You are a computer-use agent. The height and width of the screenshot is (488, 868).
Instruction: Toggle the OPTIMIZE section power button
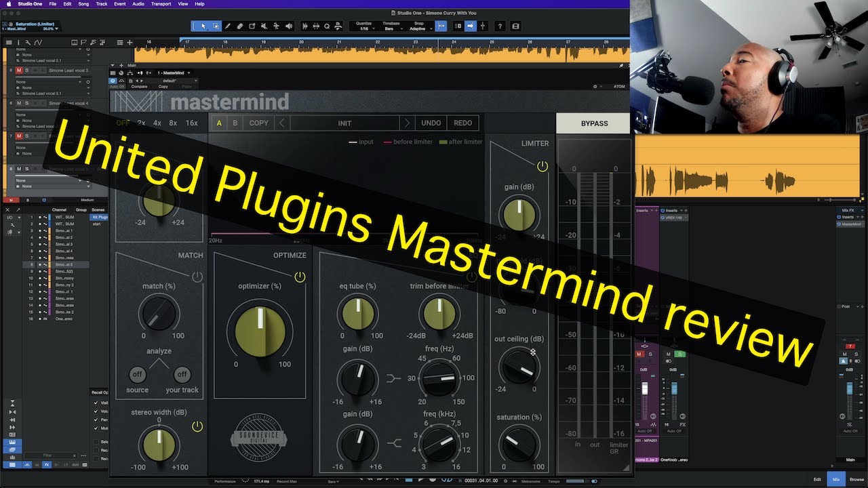pyautogui.click(x=300, y=277)
